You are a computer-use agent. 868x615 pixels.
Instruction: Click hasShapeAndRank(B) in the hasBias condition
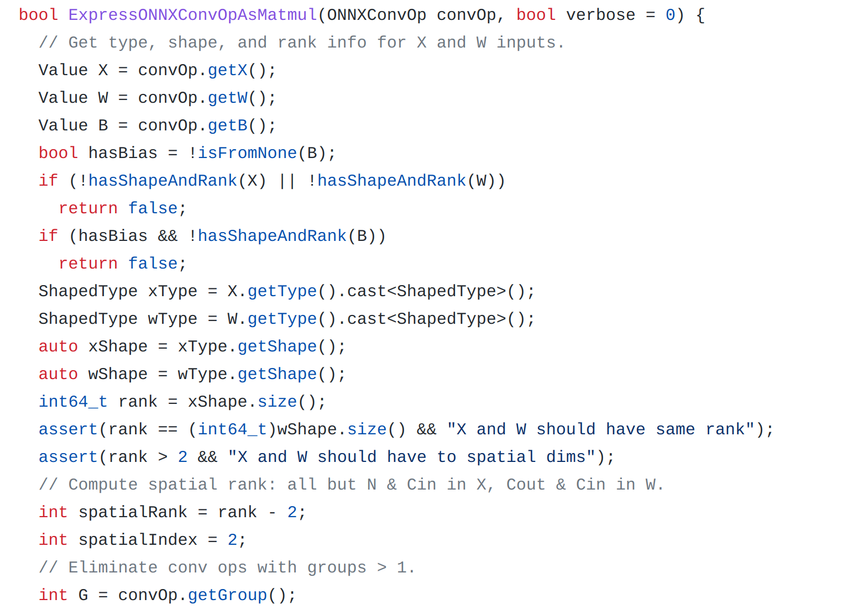287,236
